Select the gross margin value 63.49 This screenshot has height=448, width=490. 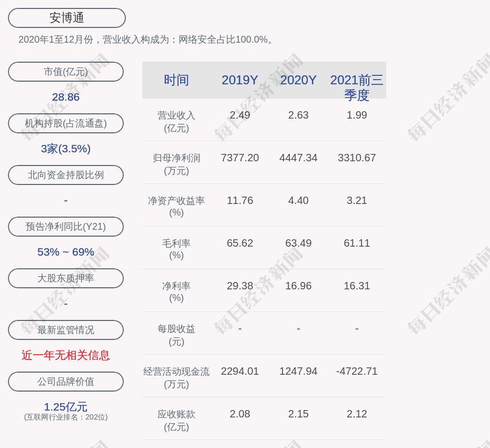298,243
